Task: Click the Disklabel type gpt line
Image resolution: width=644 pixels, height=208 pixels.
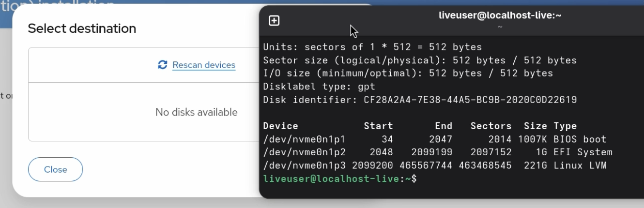Action: [319, 87]
